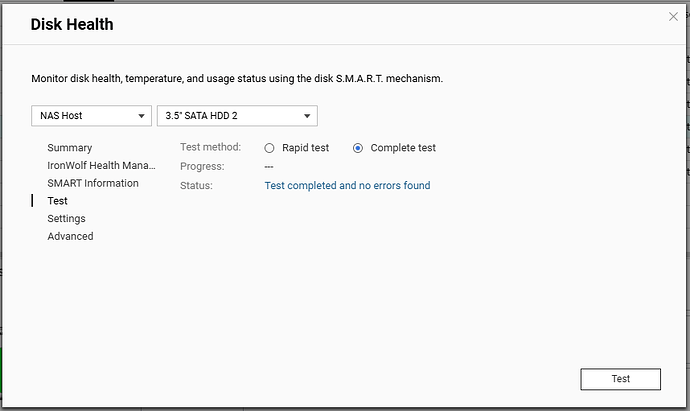Select the Rapid test radio button
The height and width of the screenshot is (411, 690).
tap(269, 148)
